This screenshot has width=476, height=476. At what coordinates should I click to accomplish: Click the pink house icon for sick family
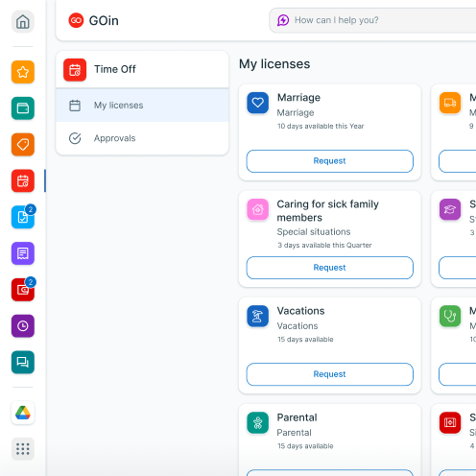coord(258,209)
